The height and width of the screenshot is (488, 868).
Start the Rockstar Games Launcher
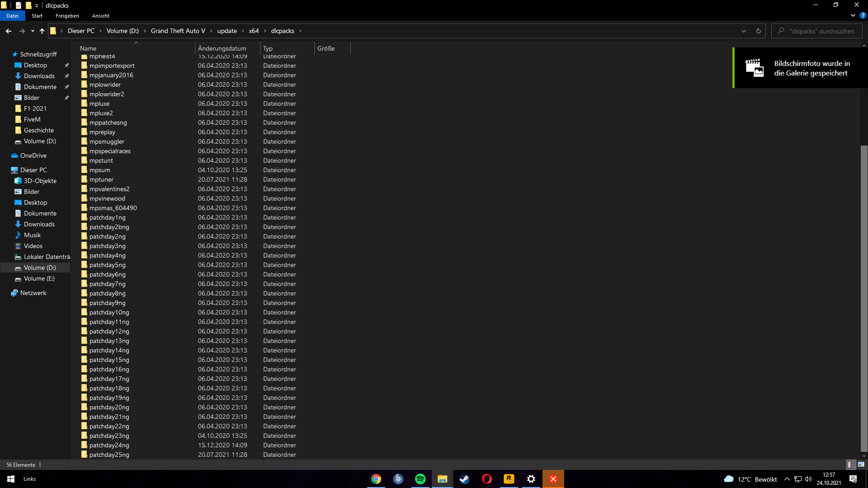509,479
